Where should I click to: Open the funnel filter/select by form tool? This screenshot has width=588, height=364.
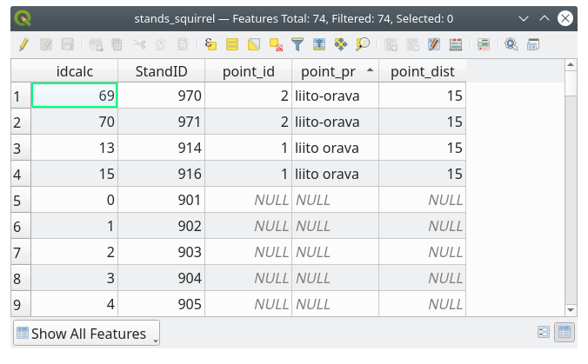coord(297,44)
